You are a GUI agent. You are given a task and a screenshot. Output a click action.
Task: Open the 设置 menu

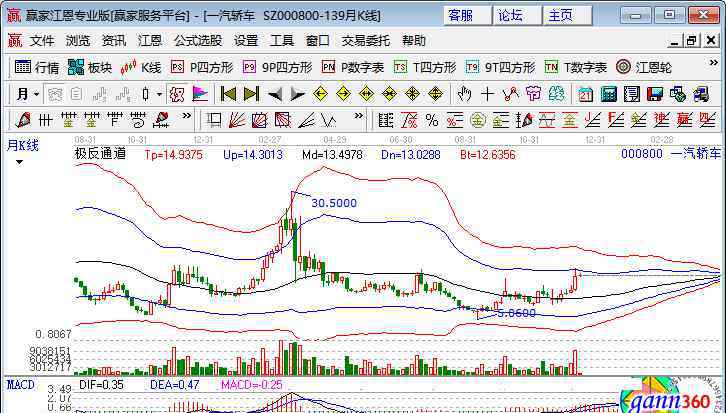click(246, 41)
